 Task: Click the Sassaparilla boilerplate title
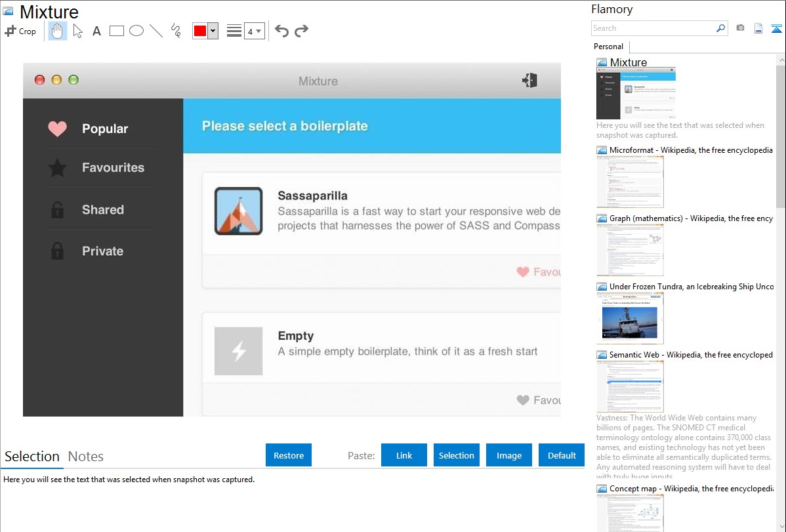click(x=312, y=195)
